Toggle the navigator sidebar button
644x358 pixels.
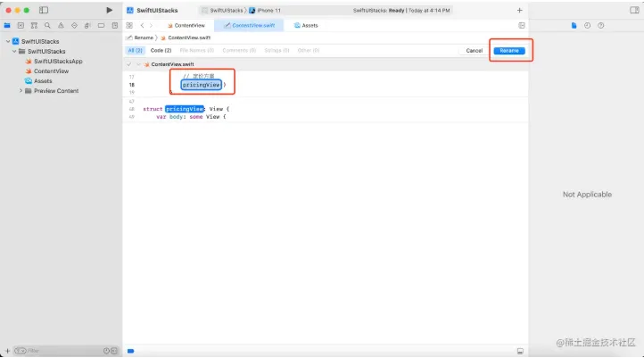pyautogui.click(x=44, y=10)
